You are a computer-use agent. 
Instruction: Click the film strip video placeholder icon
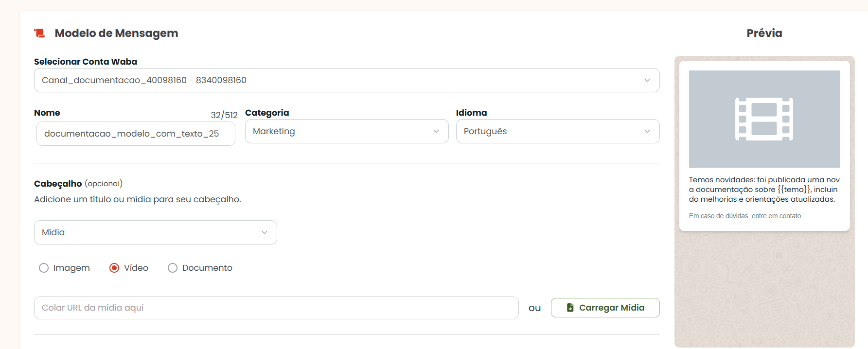tap(764, 119)
